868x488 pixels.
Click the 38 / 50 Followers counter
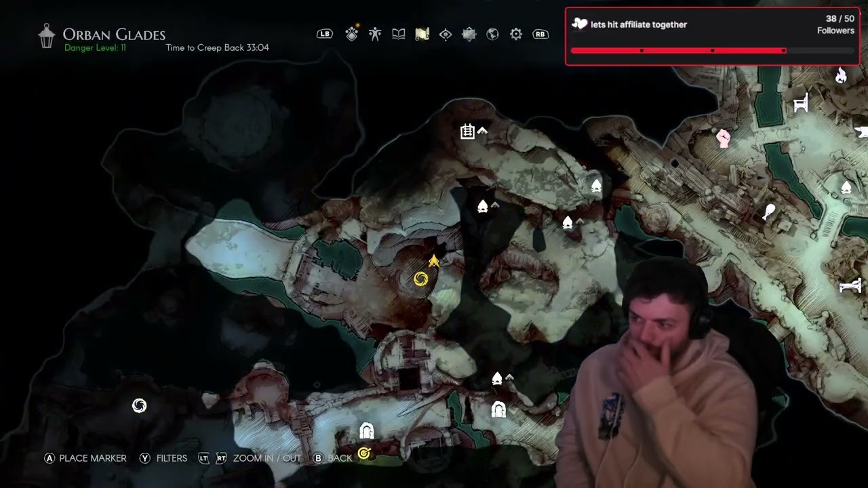coord(835,24)
